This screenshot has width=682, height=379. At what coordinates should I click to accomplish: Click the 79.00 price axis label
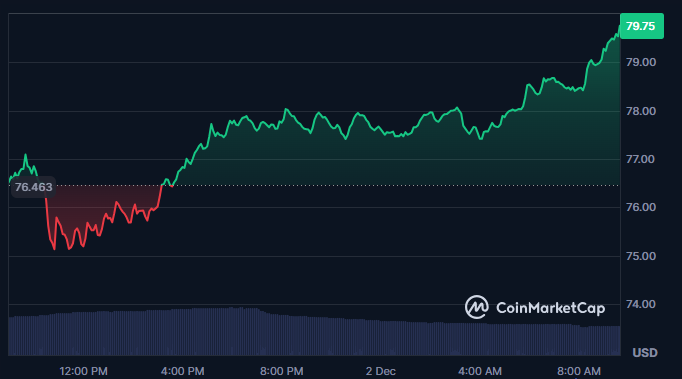641,62
